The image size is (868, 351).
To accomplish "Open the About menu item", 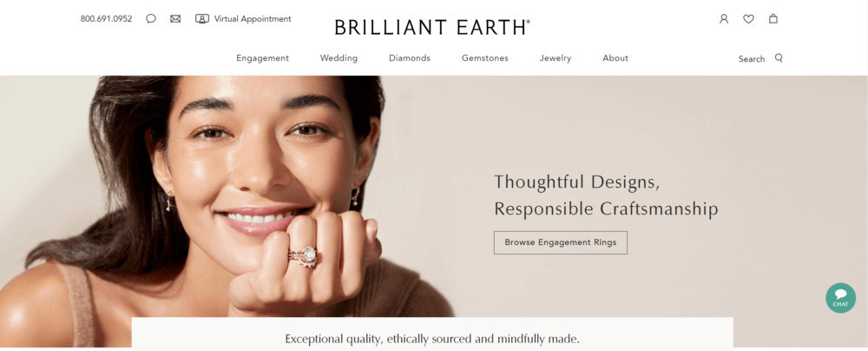I will coord(615,58).
